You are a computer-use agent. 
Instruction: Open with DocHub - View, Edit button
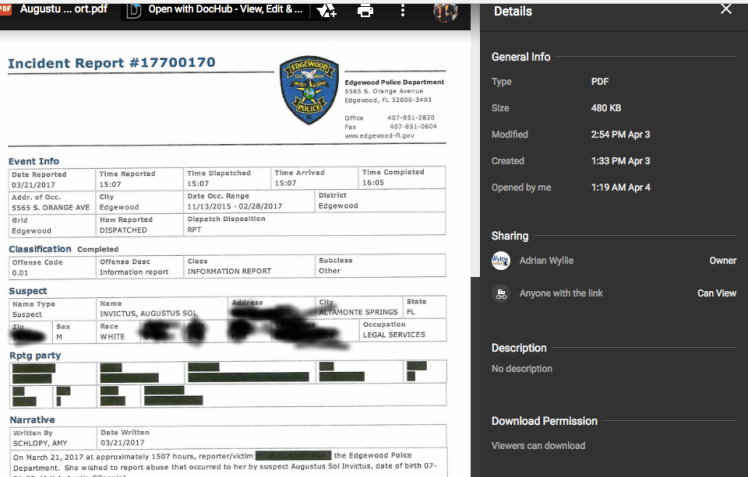pyautogui.click(x=225, y=10)
